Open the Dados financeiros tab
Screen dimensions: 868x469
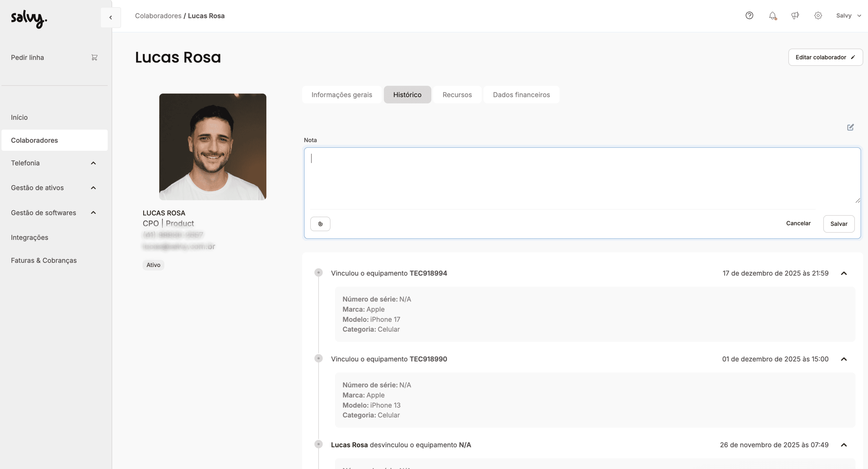[521, 95]
